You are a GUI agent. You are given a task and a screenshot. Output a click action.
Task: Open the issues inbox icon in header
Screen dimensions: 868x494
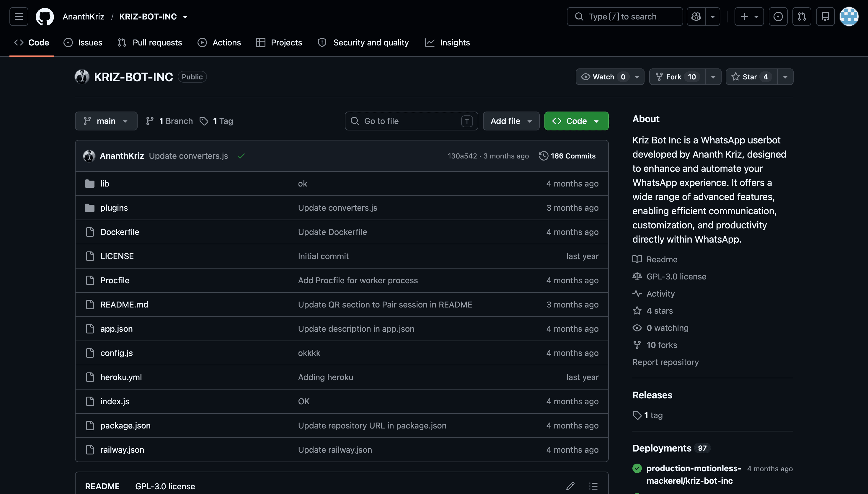(x=778, y=17)
